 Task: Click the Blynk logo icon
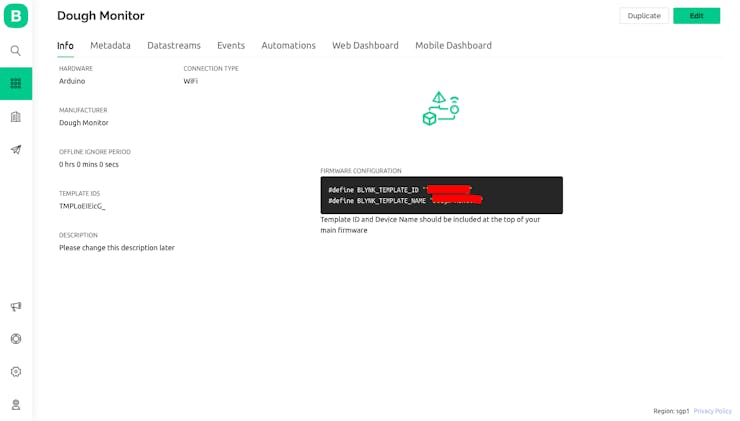(x=16, y=16)
